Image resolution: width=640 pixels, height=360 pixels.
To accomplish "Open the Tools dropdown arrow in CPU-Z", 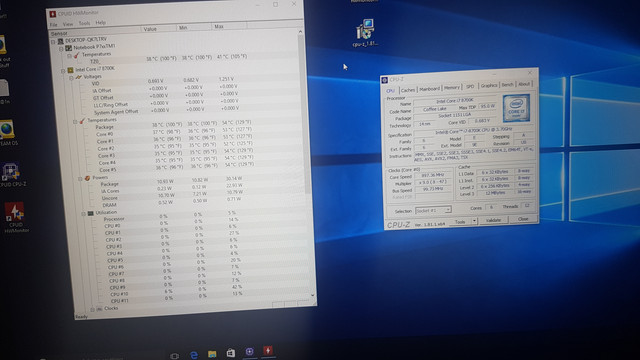I will tap(474, 221).
